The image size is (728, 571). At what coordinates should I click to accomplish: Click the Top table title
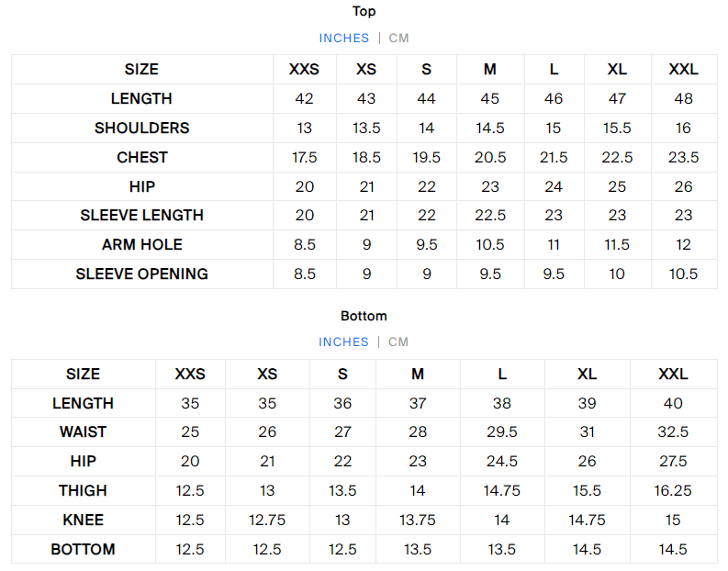coord(364,11)
